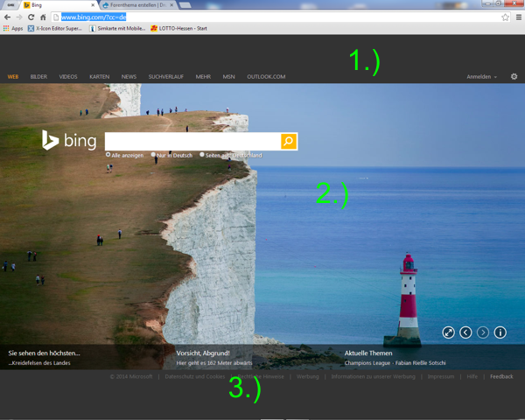Switch to the "Forenthema erstellen" tab
Image resolution: width=525 pixels, height=420 pixels.
(x=136, y=5)
